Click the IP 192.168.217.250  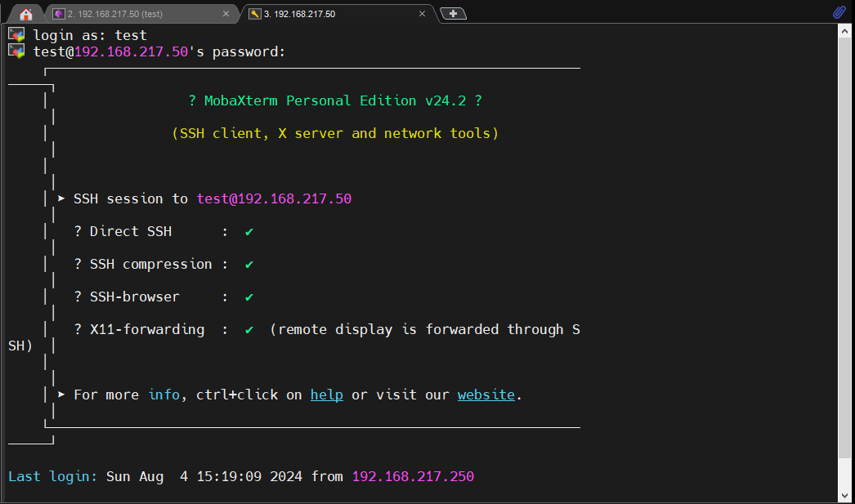coord(413,477)
